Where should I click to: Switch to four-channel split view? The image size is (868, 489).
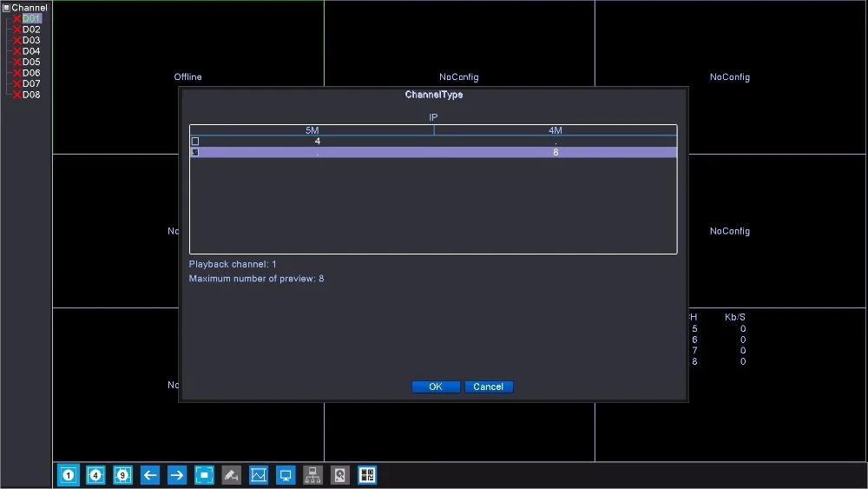point(95,475)
